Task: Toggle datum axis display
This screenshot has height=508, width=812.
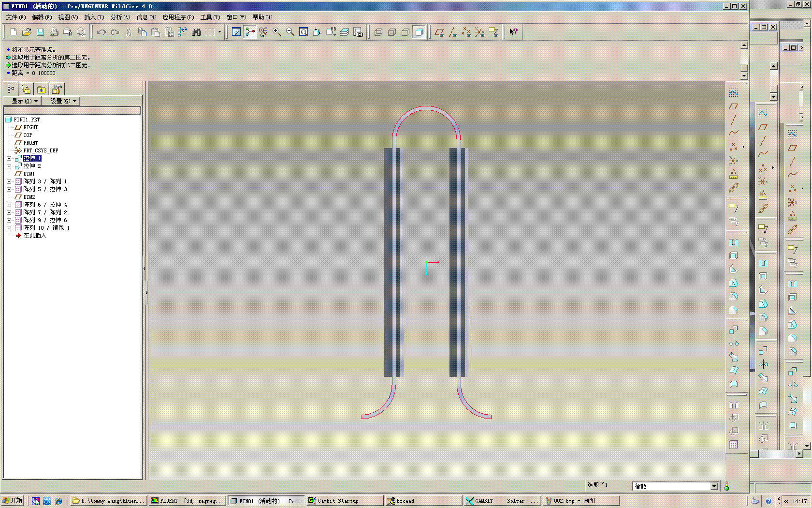Action: 452,32
